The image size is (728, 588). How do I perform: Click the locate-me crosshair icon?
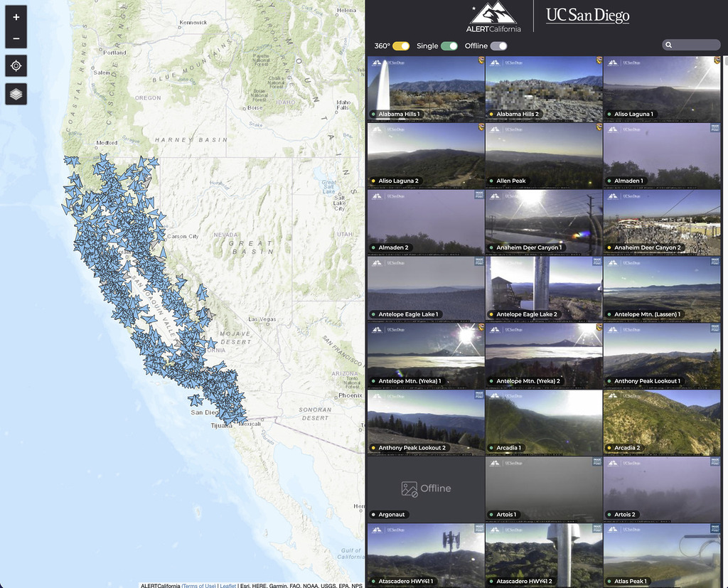pos(16,66)
